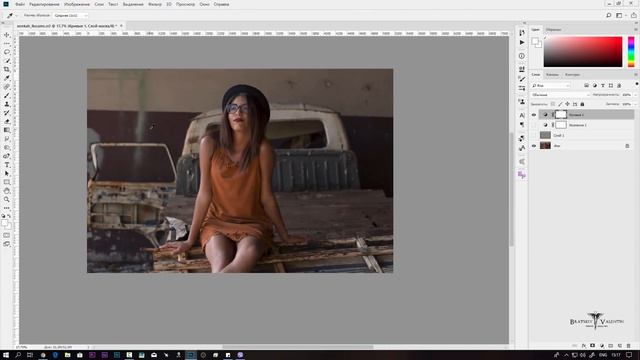This screenshot has width=640, height=360.
Task: Select the Zoom tool in toolbox
Action: [x=7, y=200]
